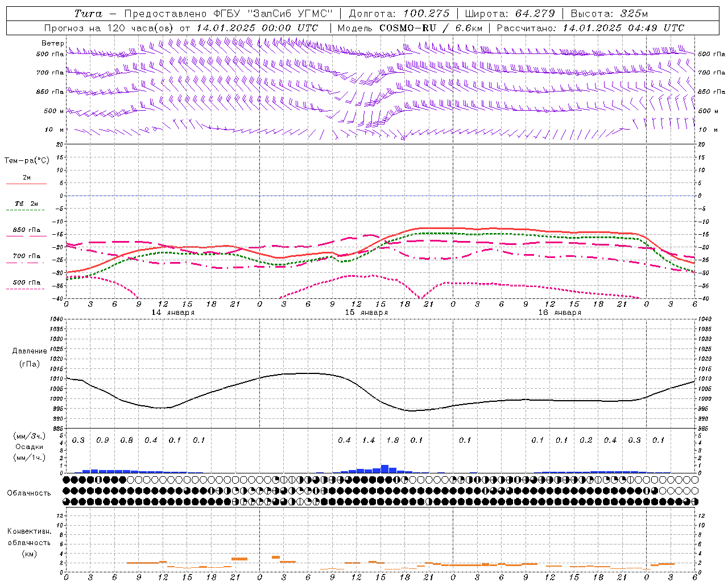This screenshot has height=582, width=728.
Task: Click the station name "Tura" in the header
Action: pos(88,14)
